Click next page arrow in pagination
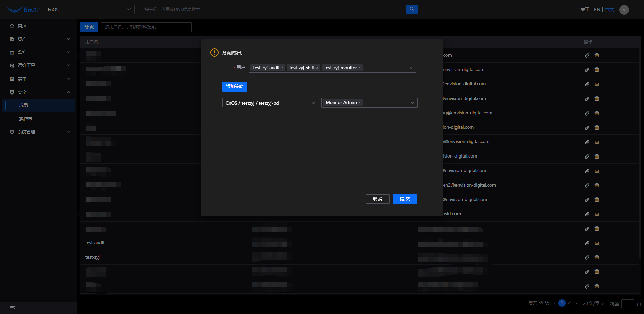Viewport: 644px width, 314px height. coord(576,303)
